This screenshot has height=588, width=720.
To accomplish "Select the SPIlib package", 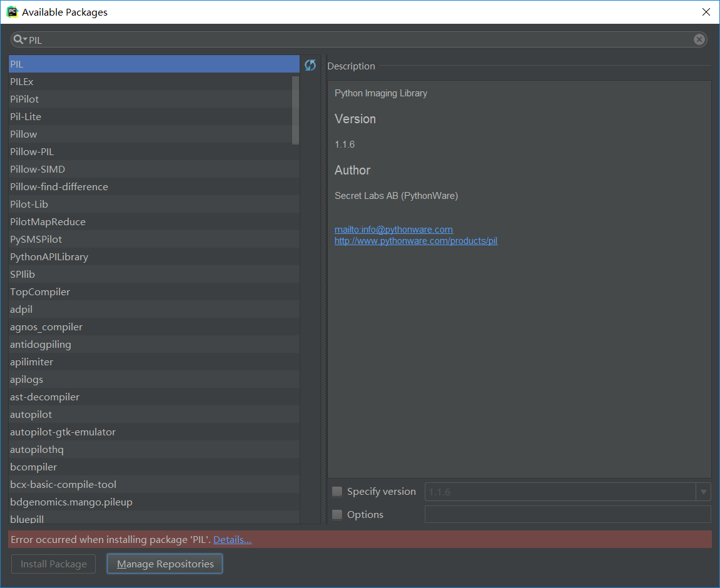I will (154, 274).
